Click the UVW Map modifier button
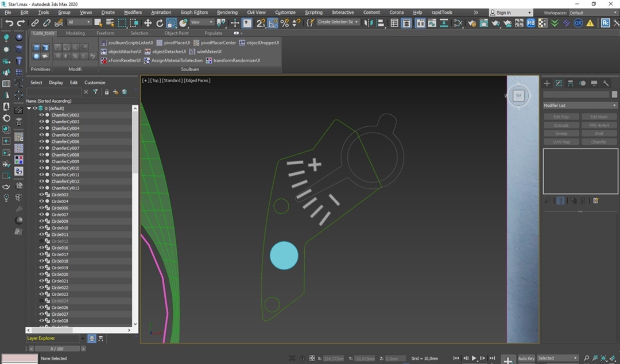The image size is (620, 364). coord(561,142)
